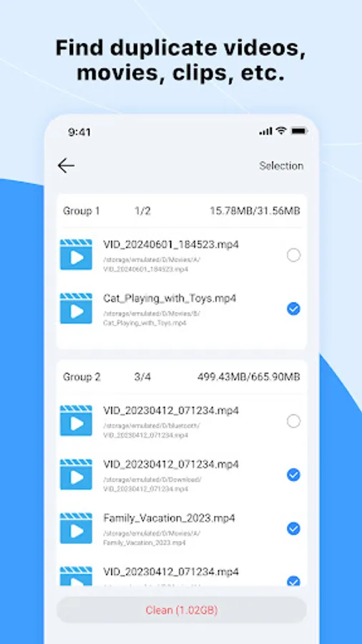Image resolution: width=362 pixels, height=644 pixels.
Task: Tap the back arrow icon
Action: click(66, 165)
